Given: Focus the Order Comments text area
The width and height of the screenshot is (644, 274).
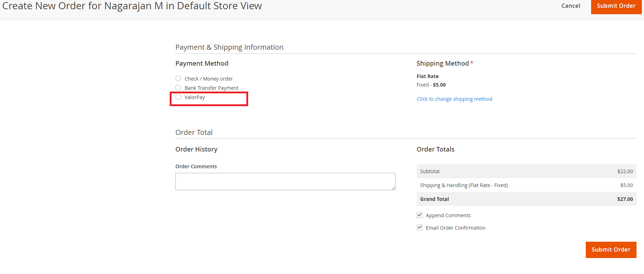Looking at the screenshot, I should 285,181.
